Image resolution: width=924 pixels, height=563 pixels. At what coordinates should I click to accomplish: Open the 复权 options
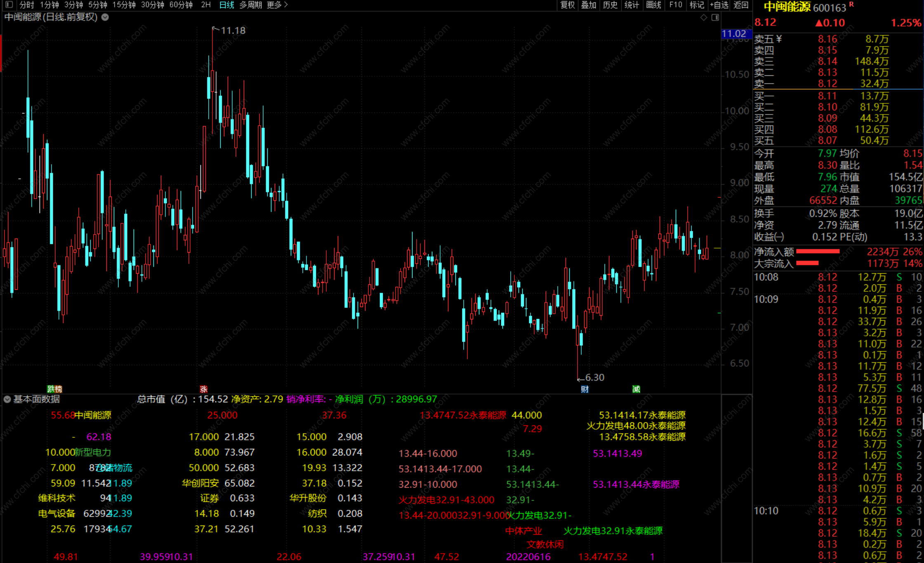tap(568, 5)
